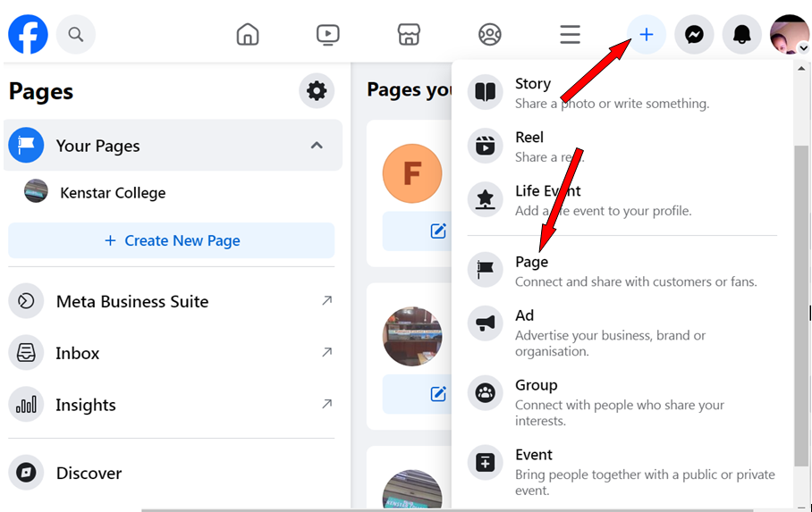Screen dimensions: 812x512
Task: Open the notifications bell
Action: (741, 35)
